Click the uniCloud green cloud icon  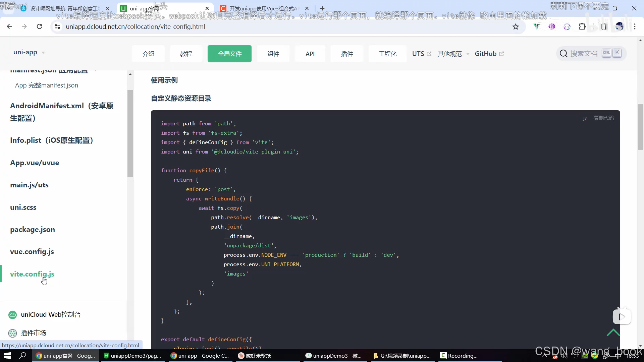(x=12, y=315)
